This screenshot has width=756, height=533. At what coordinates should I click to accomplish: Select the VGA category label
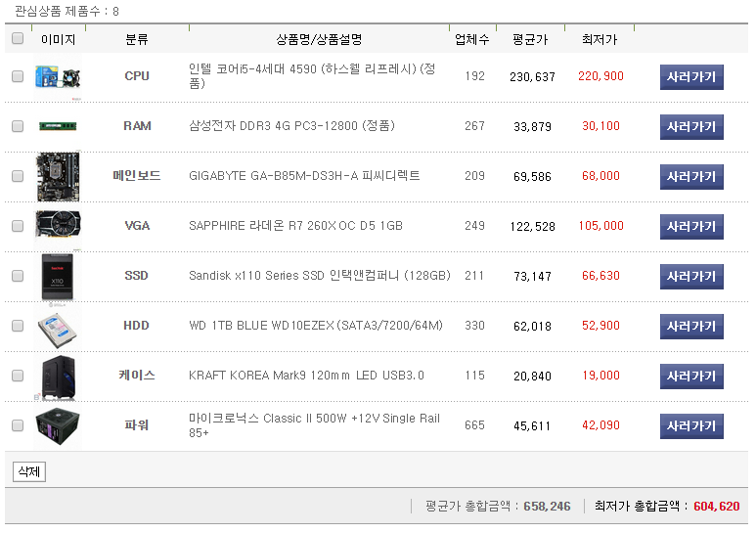(137, 226)
